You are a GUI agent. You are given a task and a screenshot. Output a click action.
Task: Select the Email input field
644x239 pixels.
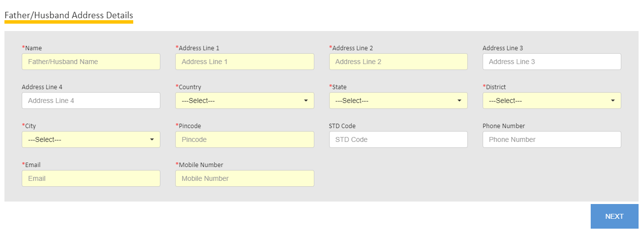tap(91, 178)
